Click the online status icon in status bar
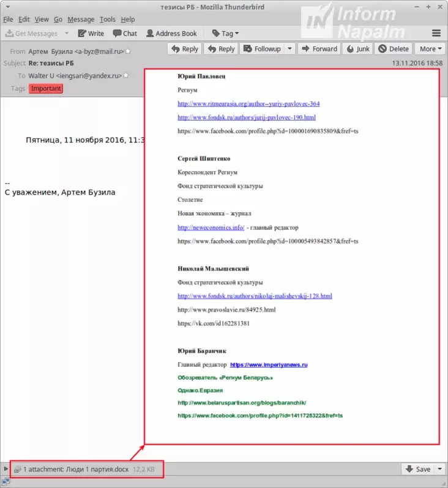Screen dimensions: 448x488 point(6,482)
